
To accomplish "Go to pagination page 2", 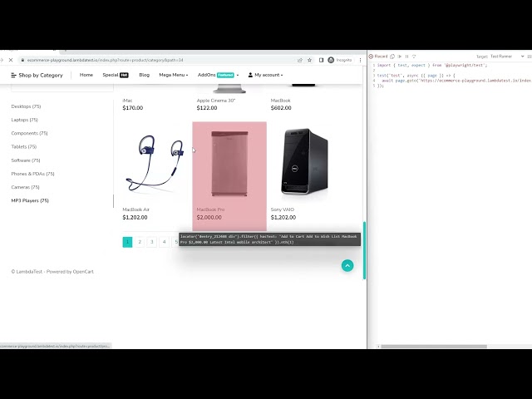I will coord(140,242).
